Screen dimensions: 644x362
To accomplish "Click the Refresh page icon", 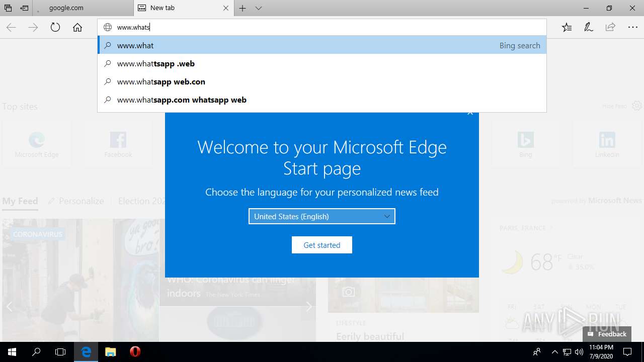I will click(x=55, y=28).
